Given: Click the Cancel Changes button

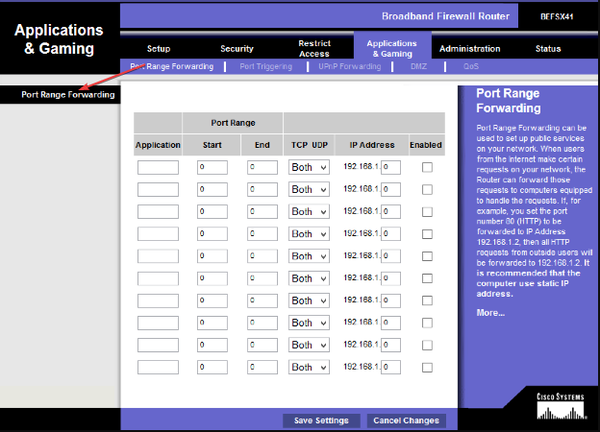Looking at the screenshot, I should pos(406,421).
